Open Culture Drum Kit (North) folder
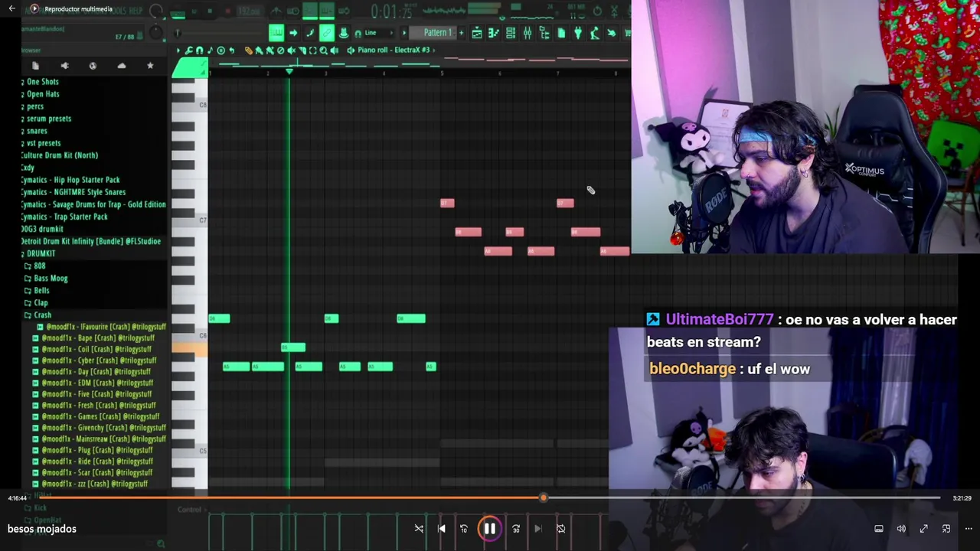Viewport: 980px width, 551px height. 60,155
